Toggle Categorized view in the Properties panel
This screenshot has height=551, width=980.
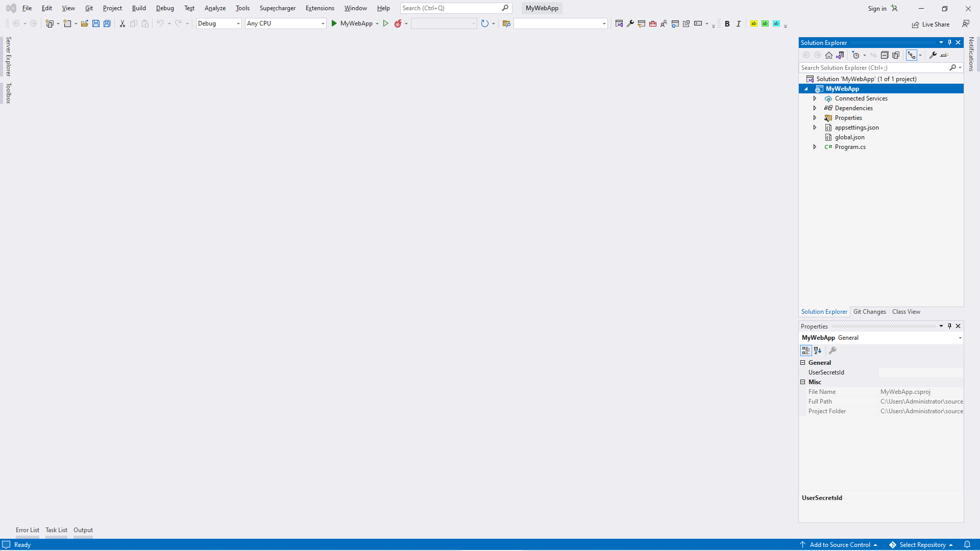click(806, 350)
